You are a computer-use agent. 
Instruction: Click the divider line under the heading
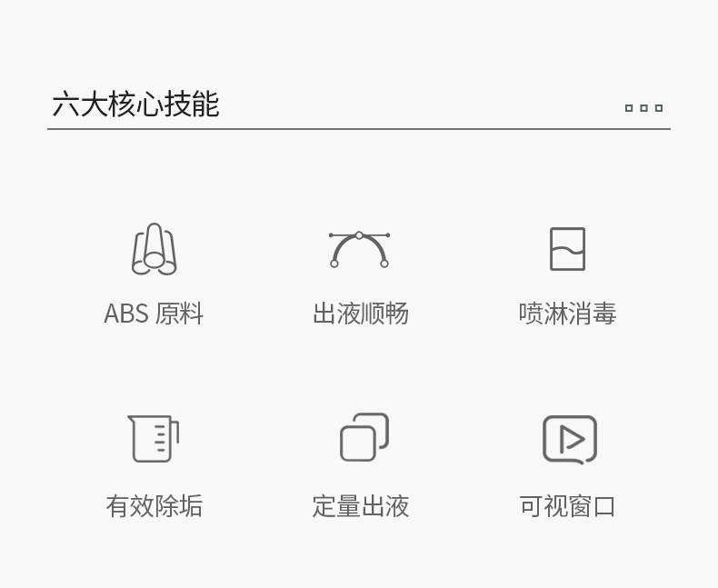359,129
